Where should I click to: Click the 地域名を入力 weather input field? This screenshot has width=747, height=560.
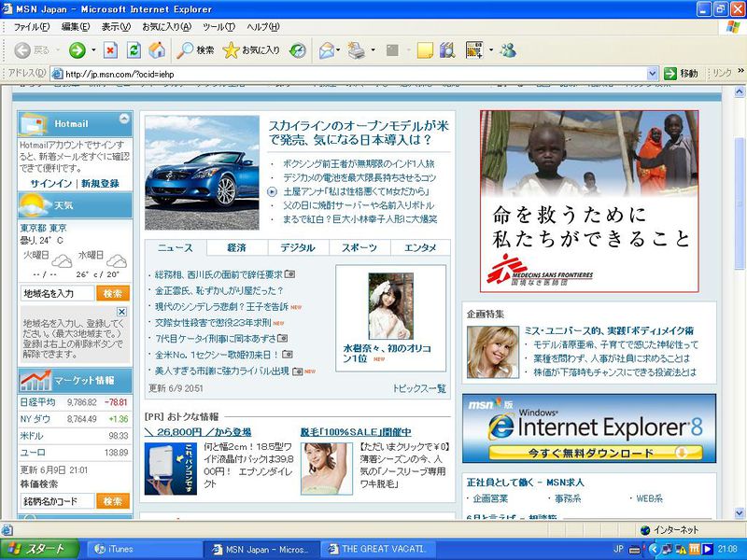56,293
